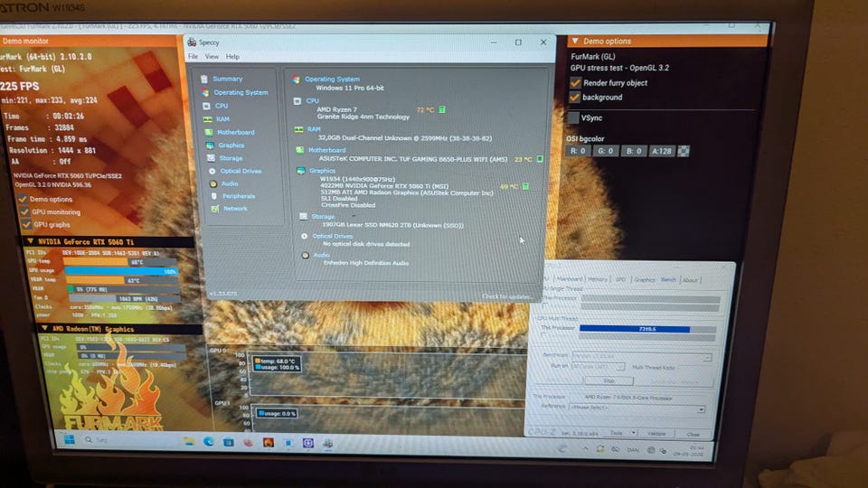Uncheck Render furry object option
The height and width of the screenshot is (488, 868).
tap(575, 82)
